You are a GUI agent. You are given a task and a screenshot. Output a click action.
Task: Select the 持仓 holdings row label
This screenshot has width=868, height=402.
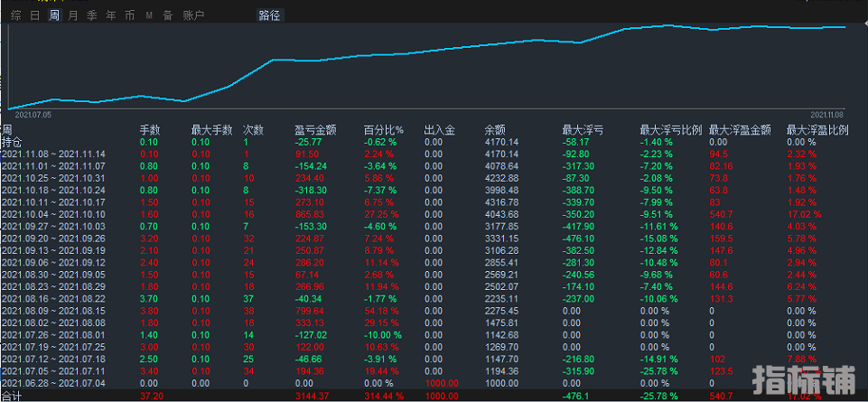click(12, 142)
